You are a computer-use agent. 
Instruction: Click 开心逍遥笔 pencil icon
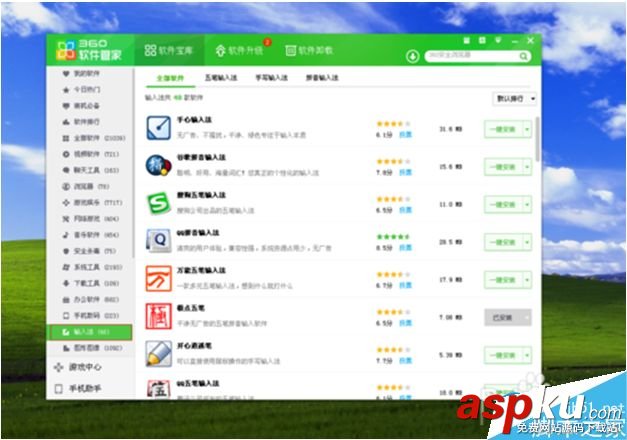tap(159, 354)
